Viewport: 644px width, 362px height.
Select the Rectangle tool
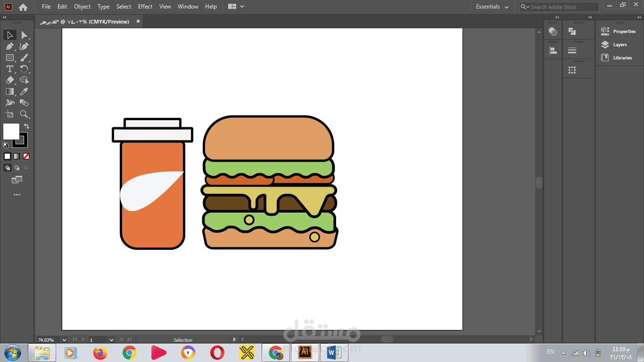(9, 58)
